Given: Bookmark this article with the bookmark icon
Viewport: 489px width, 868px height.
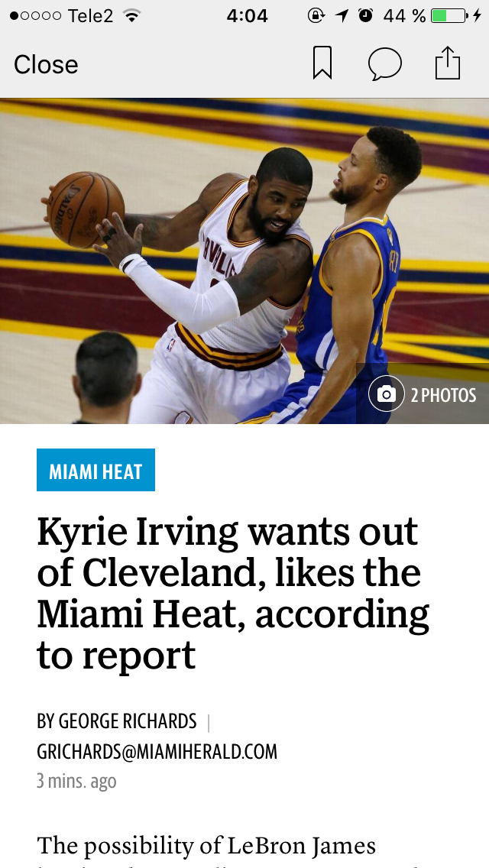Looking at the screenshot, I should [x=322, y=63].
